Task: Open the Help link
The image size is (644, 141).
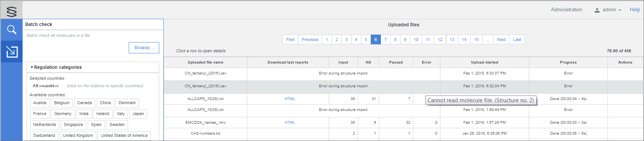Action: 635,10
